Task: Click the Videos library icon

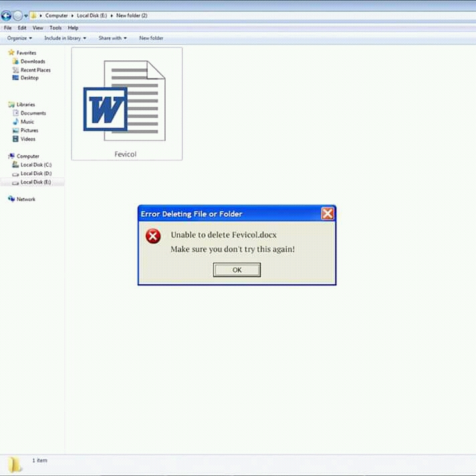Action: coord(15,139)
